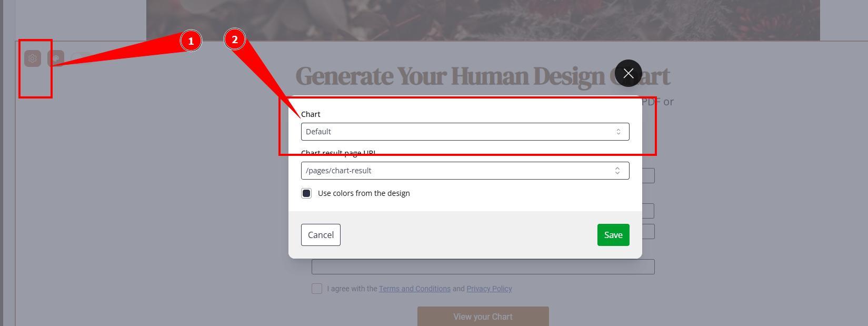The image size is (868, 326).
Task: Tick the "I agree with" terms checkbox
Action: click(317, 289)
